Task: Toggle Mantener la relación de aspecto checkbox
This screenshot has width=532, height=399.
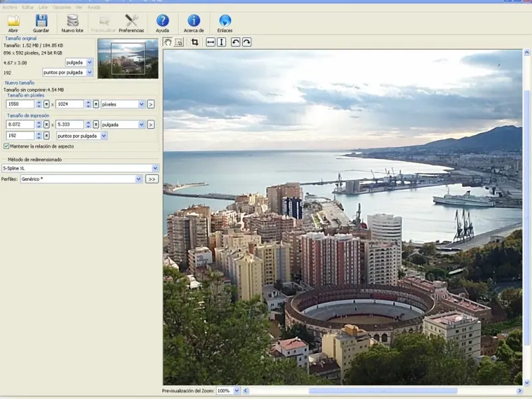Action: (x=7, y=146)
